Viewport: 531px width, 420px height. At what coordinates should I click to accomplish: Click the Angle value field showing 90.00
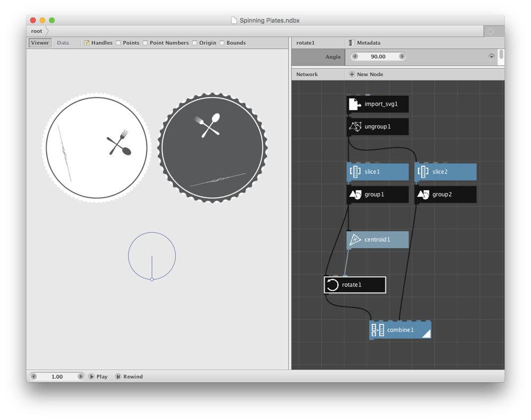(378, 57)
